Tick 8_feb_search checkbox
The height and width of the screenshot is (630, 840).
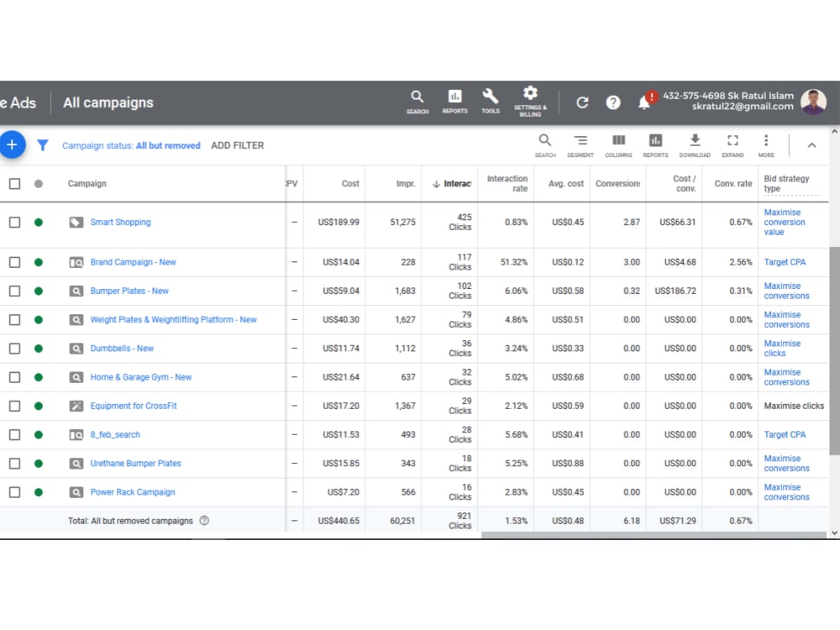[14, 435]
